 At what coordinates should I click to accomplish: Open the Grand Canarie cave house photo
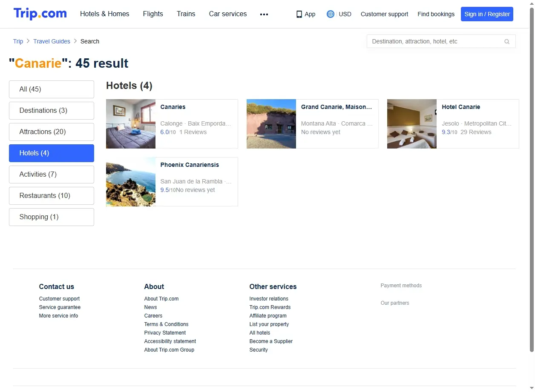pyautogui.click(x=271, y=124)
